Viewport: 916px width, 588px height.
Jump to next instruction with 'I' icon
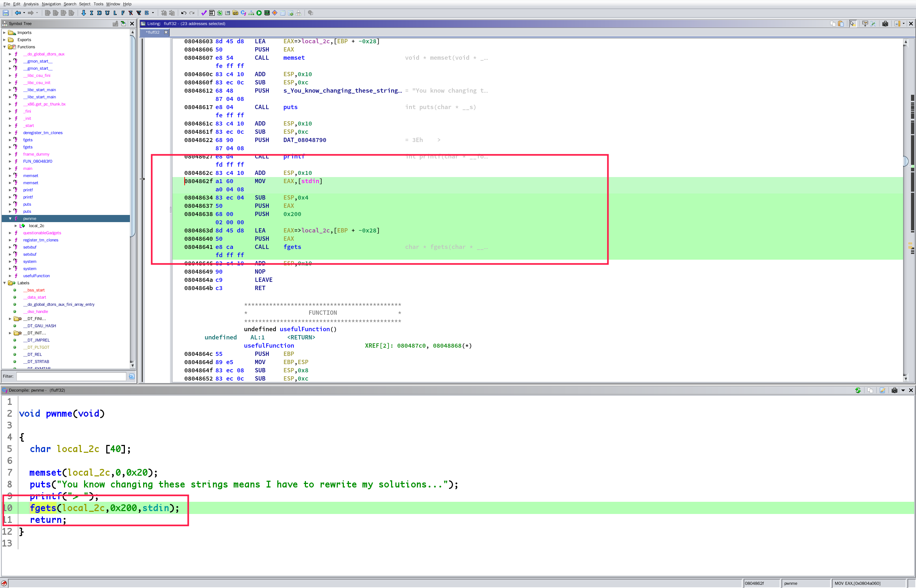[91, 13]
